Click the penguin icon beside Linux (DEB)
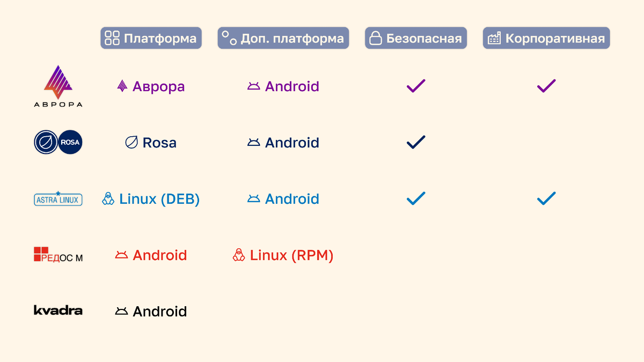The width and height of the screenshot is (644, 362). (x=108, y=199)
